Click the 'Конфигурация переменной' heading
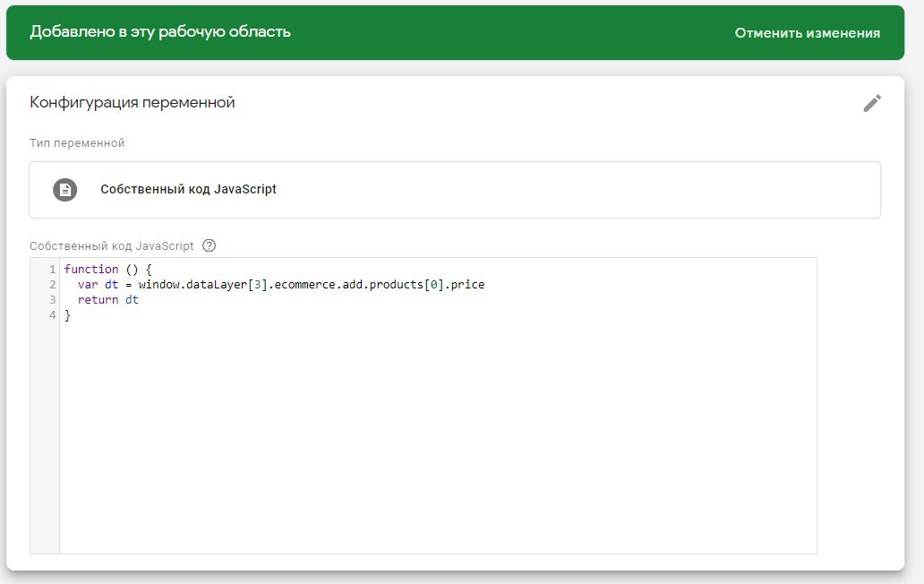The height and width of the screenshot is (584, 924). coord(132,102)
